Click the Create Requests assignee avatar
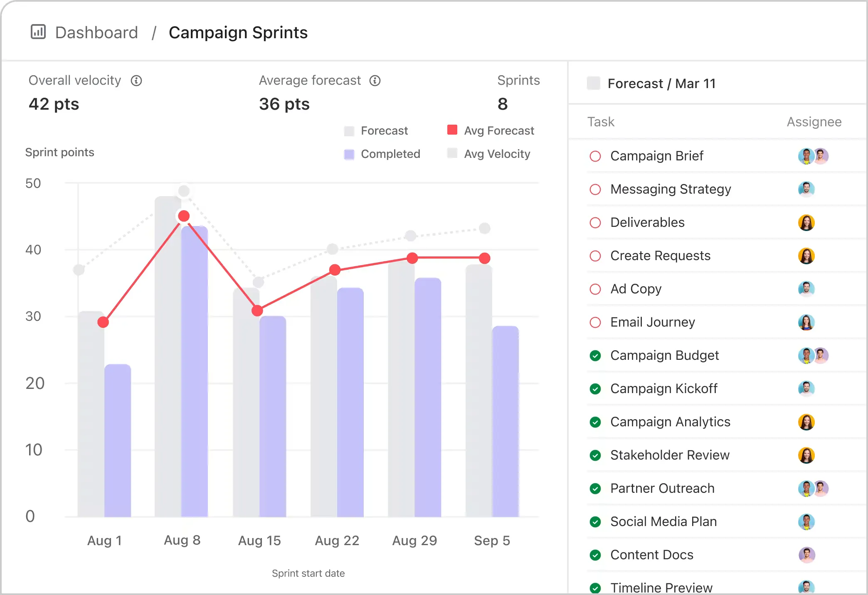 [x=806, y=256]
